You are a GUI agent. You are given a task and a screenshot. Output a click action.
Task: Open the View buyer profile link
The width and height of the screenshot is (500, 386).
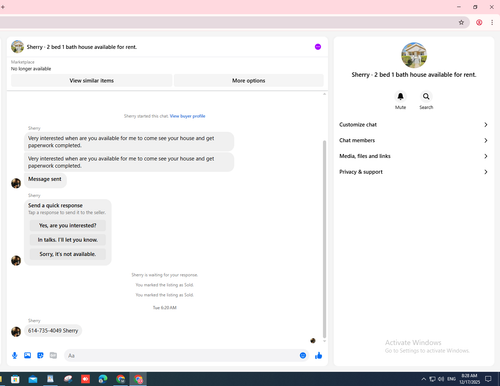pos(187,116)
